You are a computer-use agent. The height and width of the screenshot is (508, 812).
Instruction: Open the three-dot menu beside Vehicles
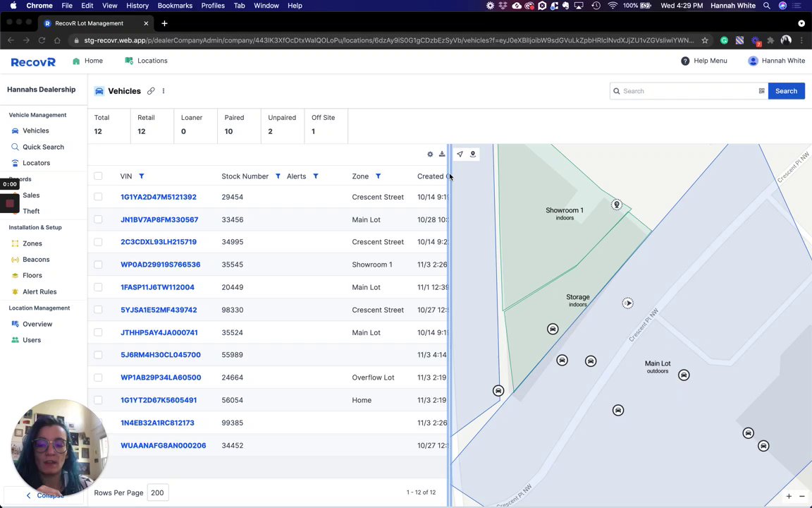pos(164,91)
